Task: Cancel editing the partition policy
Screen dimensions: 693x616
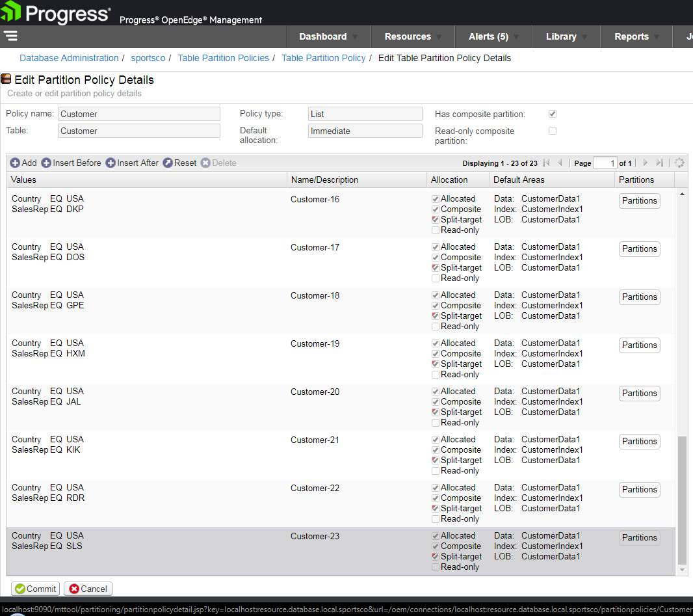Action: coord(88,589)
